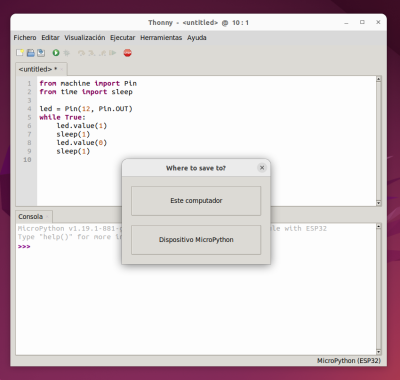This screenshot has width=400, height=380.
Task: Click the editor scrollbar up arrow
Action: coord(378,79)
